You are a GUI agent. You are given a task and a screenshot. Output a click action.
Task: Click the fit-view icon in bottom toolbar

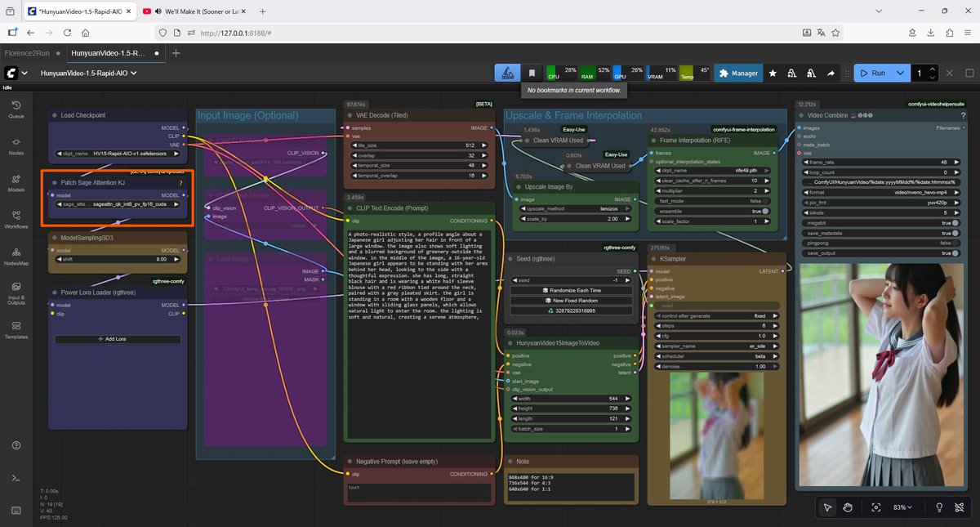click(876, 507)
